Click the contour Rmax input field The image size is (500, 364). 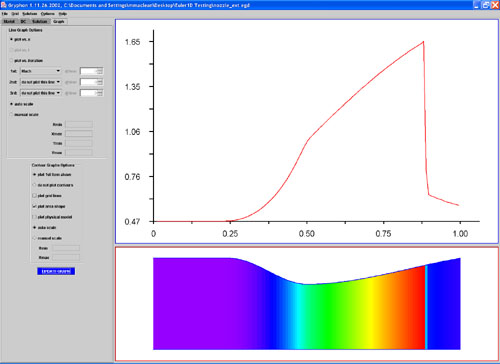pyautogui.click(x=66, y=257)
